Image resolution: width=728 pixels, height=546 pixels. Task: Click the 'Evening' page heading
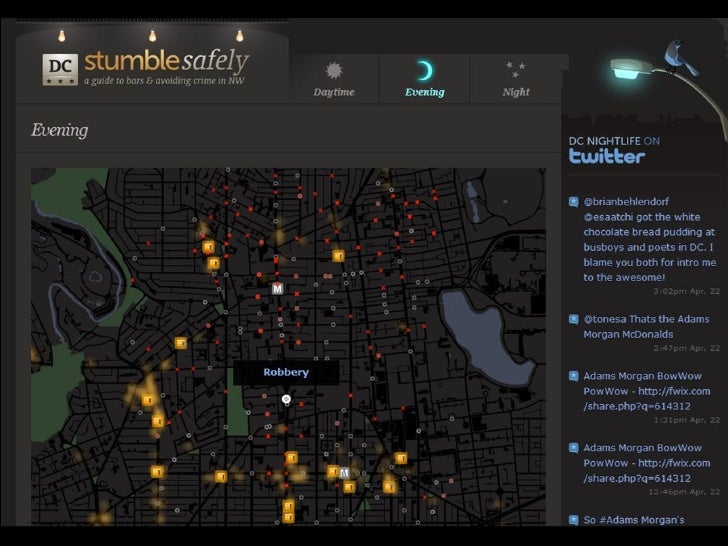pos(59,130)
